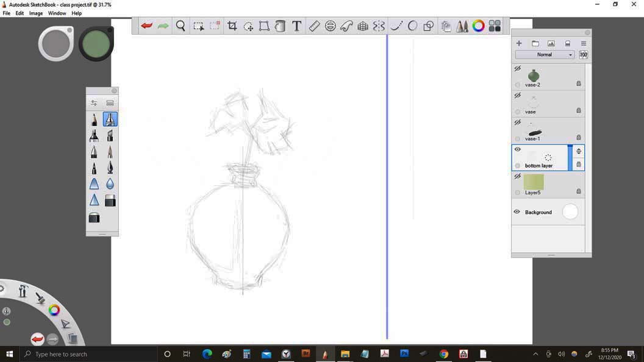Screen dimensions: 644x362
Task: Expand the radial menu color wheel
Action: point(54,310)
